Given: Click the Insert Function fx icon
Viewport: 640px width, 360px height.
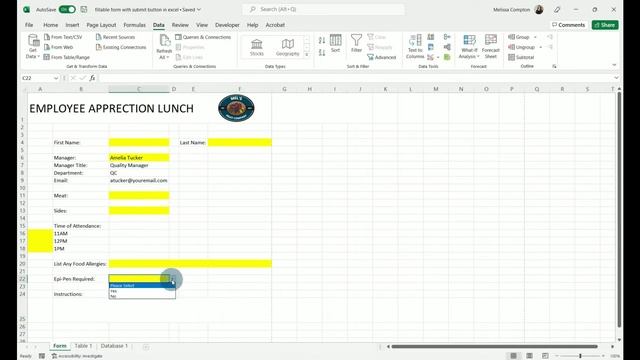Looking at the screenshot, I should 93,78.
